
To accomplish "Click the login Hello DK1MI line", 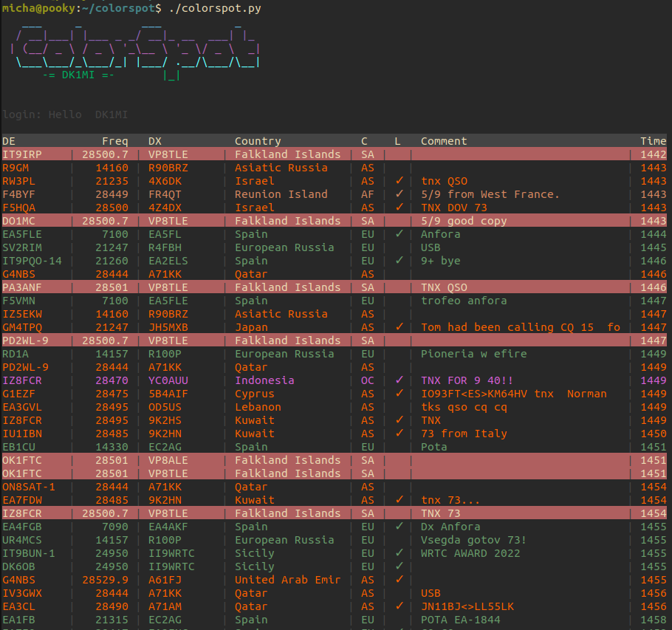I will click(x=65, y=114).
